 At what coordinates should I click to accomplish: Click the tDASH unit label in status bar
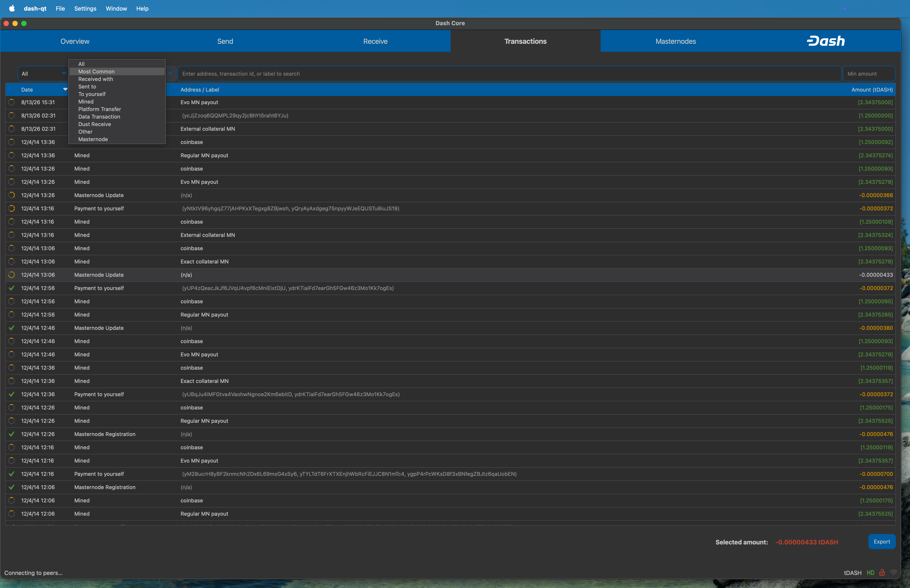pyautogui.click(x=852, y=573)
